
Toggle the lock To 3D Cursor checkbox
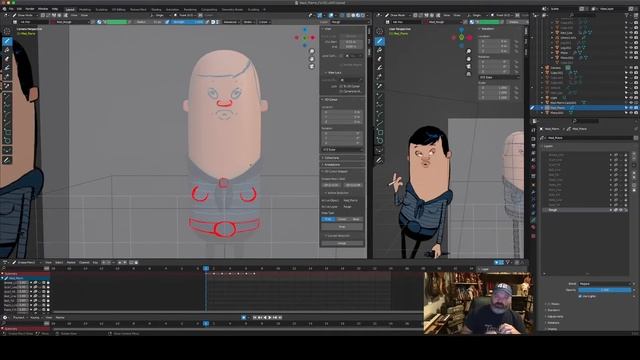342,87
